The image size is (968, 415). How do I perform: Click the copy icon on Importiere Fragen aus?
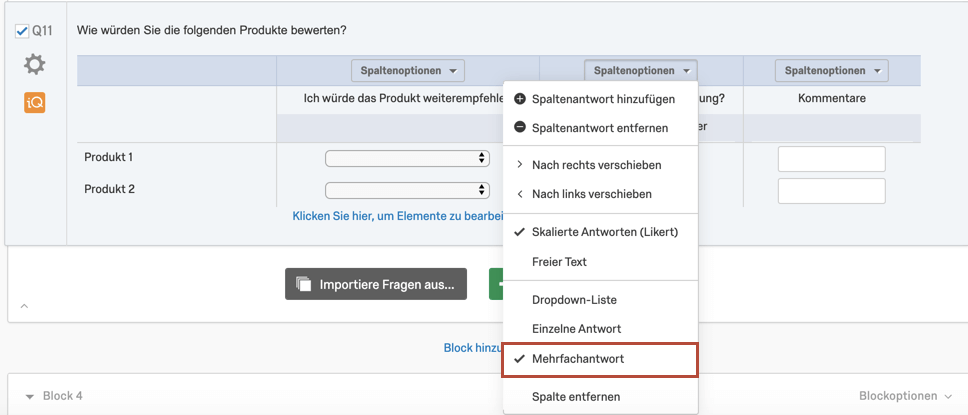pyautogui.click(x=303, y=284)
